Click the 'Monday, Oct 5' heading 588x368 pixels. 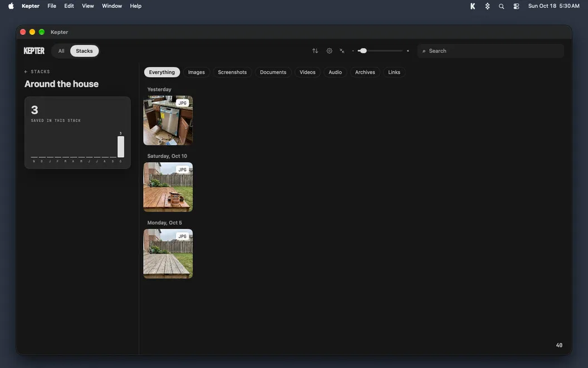165,222
